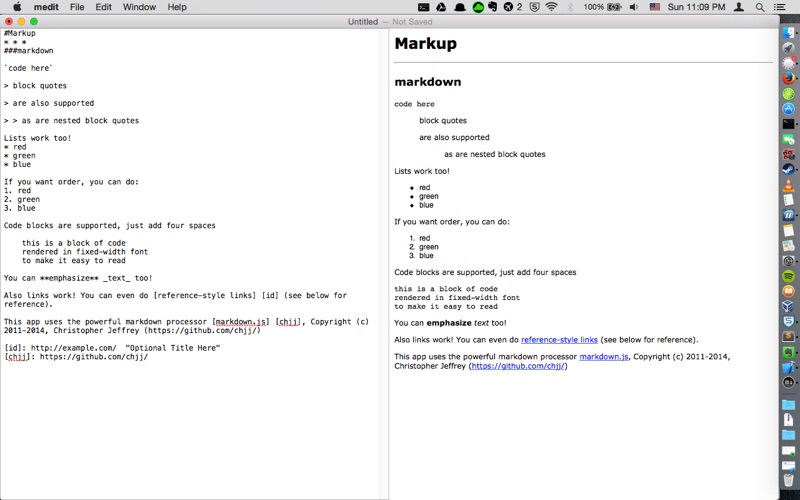Open Google Drive menu bar icon
The height and width of the screenshot is (500, 800).
(441, 7)
